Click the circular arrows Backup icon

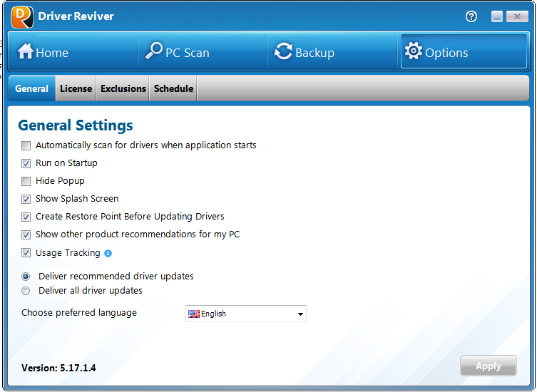(283, 51)
